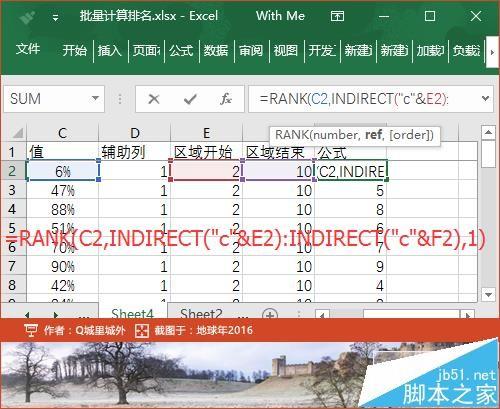Viewport: 500px width, 409px height.
Task: Click header cell 区域结束
Action: click(x=279, y=152)
